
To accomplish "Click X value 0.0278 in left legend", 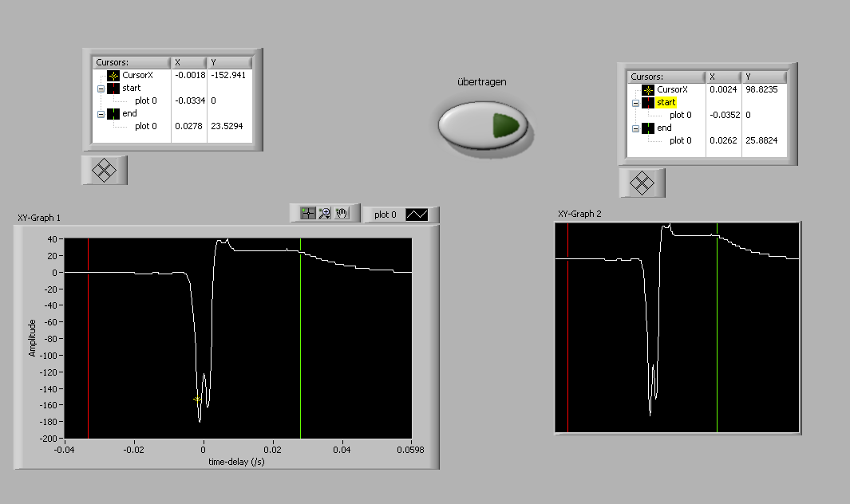I will [188, 126].
